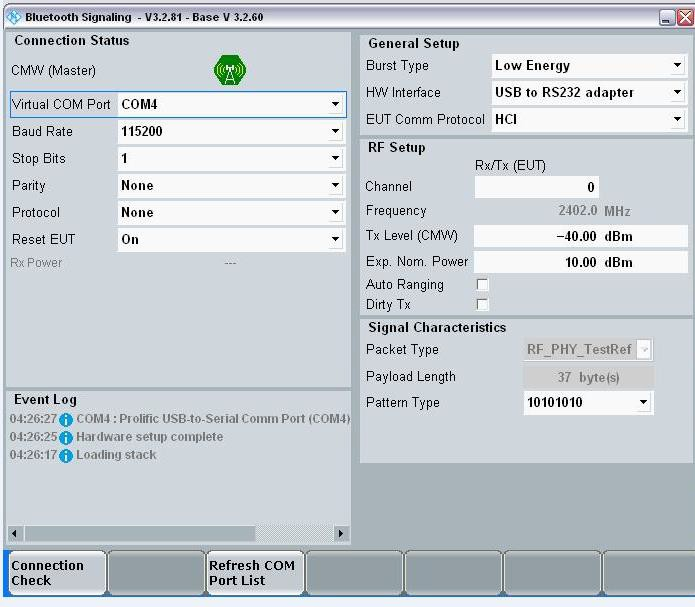695x607 pixels.
Task: Click the info icon beside COM4 Prolific log entry
Action: click(66, 419)
